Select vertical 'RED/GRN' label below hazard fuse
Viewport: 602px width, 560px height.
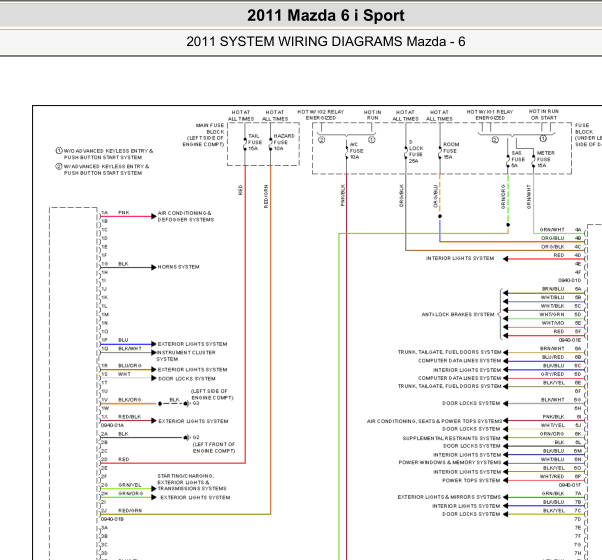266,197
